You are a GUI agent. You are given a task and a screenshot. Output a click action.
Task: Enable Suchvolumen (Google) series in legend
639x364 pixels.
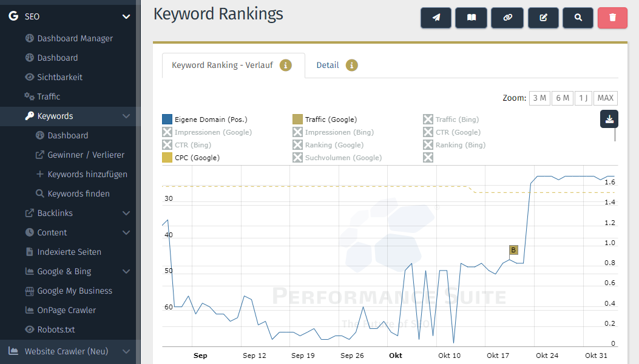click(297, 157)
